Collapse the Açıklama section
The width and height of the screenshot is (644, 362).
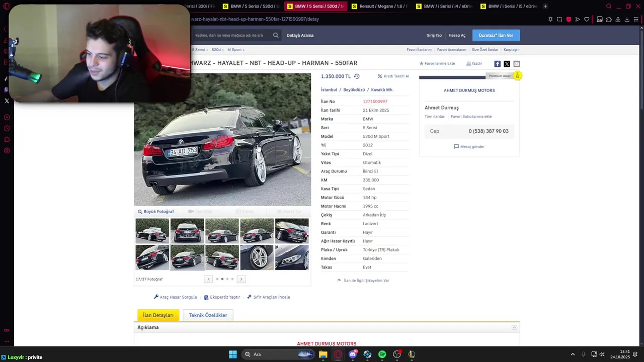[x=514, y=327]
